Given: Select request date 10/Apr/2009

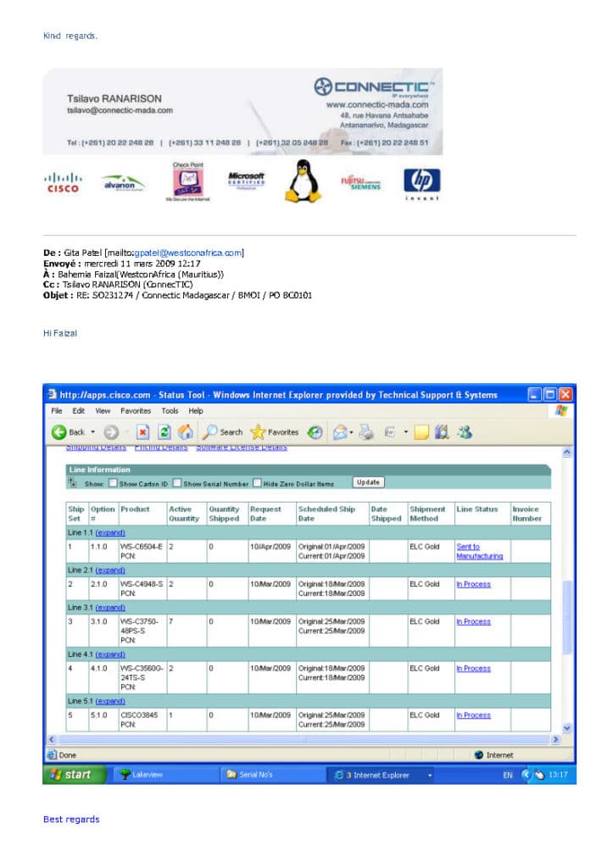Looking at the screenshot, I should pyautogui.click(x=270, y=547).
